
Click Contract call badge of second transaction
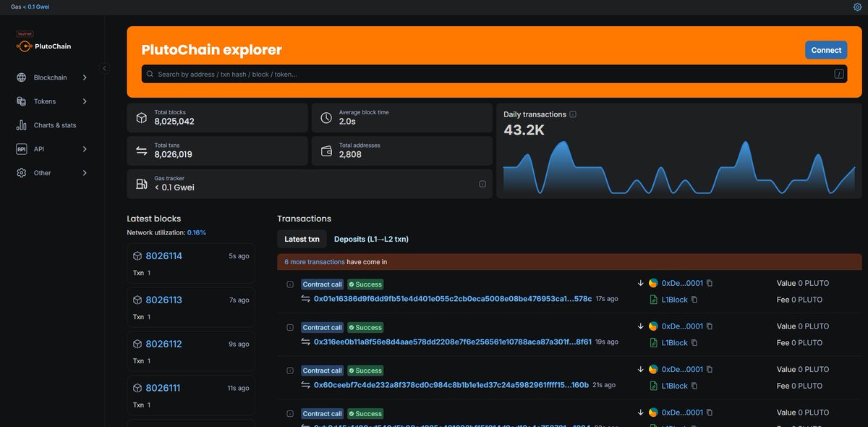click(323, 328)
